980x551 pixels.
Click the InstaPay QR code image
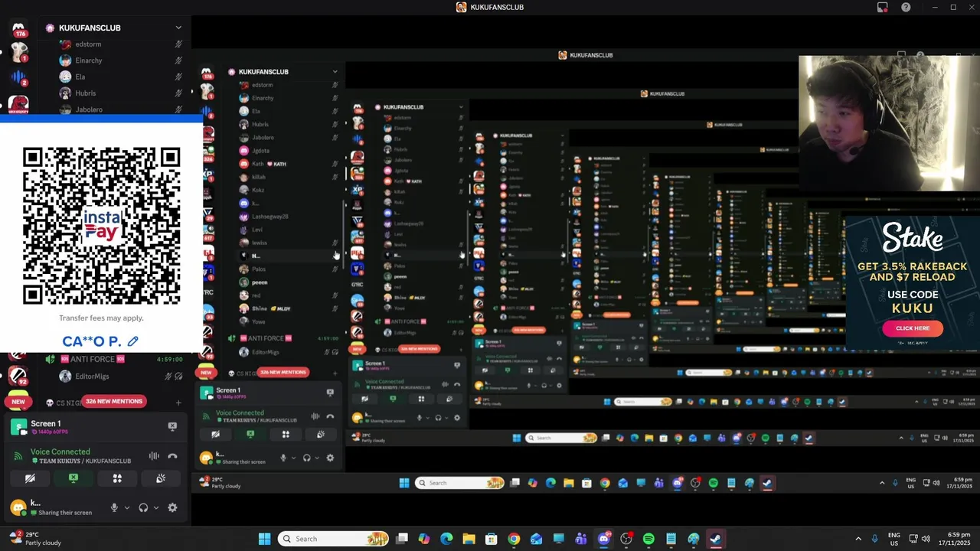coord(101,227)
